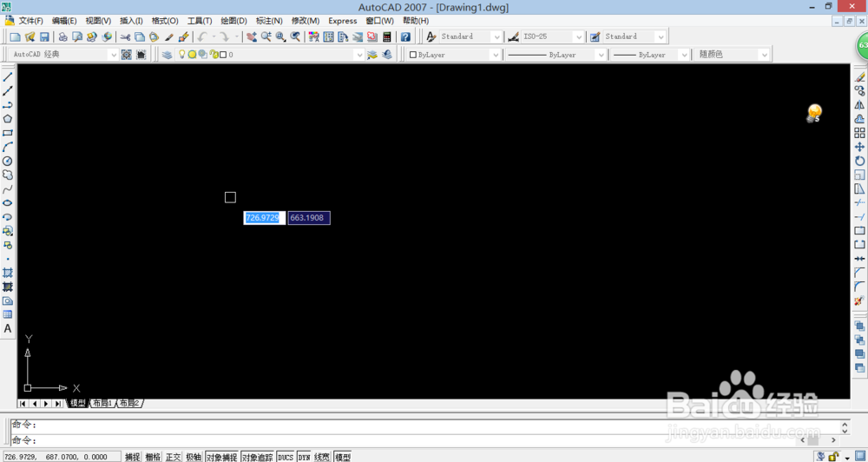Screen dimensions: 868x462
Task: Open the Layer Properties Manager icon
Action: pos(167,55)
